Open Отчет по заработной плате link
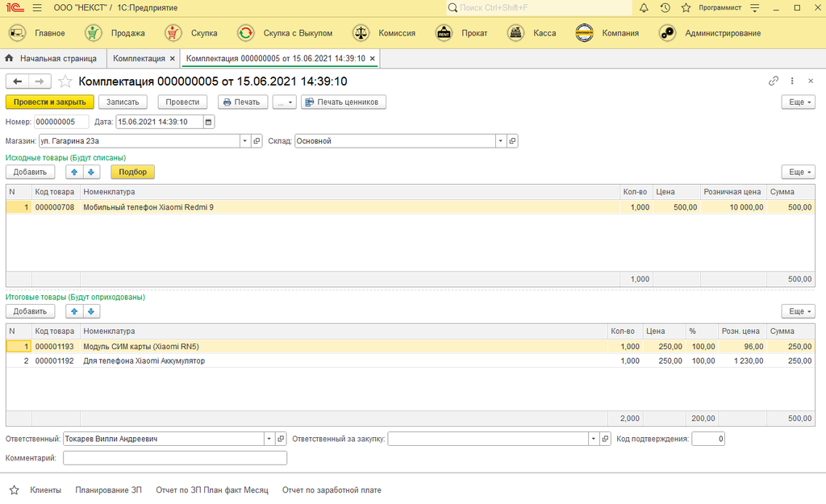The height and width of the screenshot is (504, 826). [332, 490]
